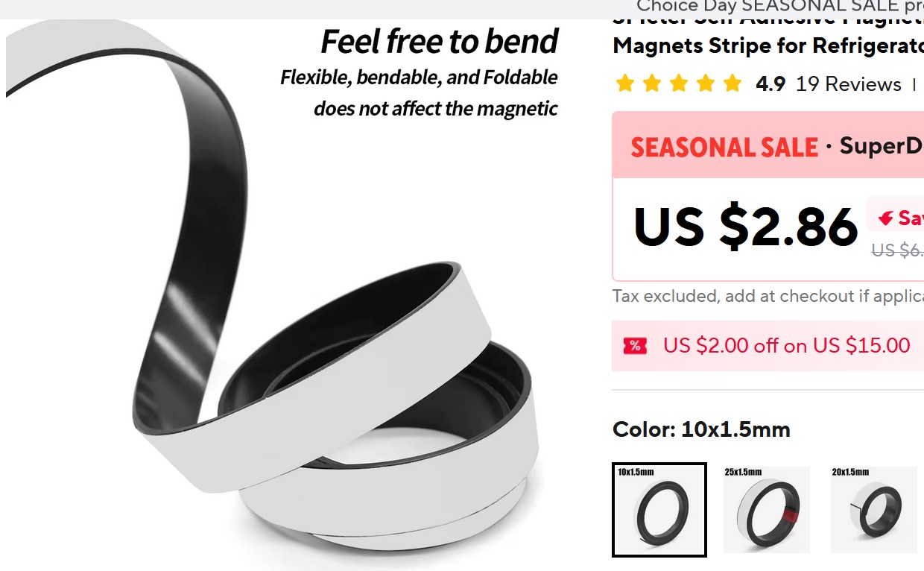Click the red lightning bolt Save icon

[885, 218]
